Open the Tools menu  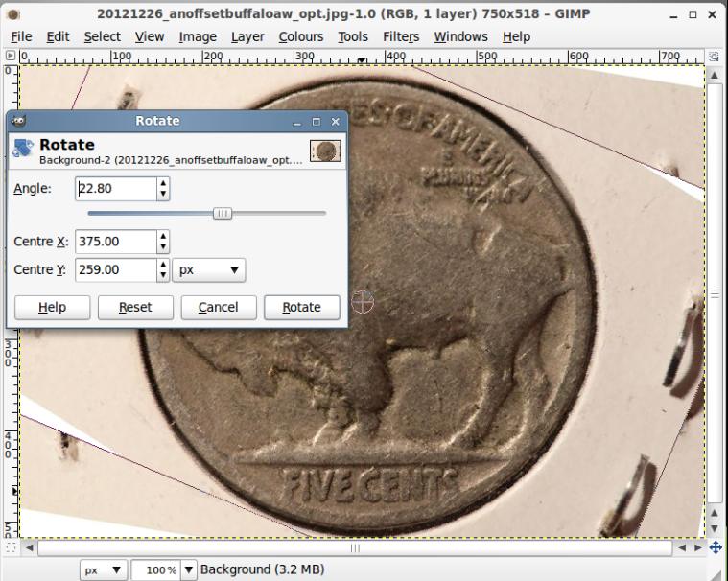click(x=353, y=36)
